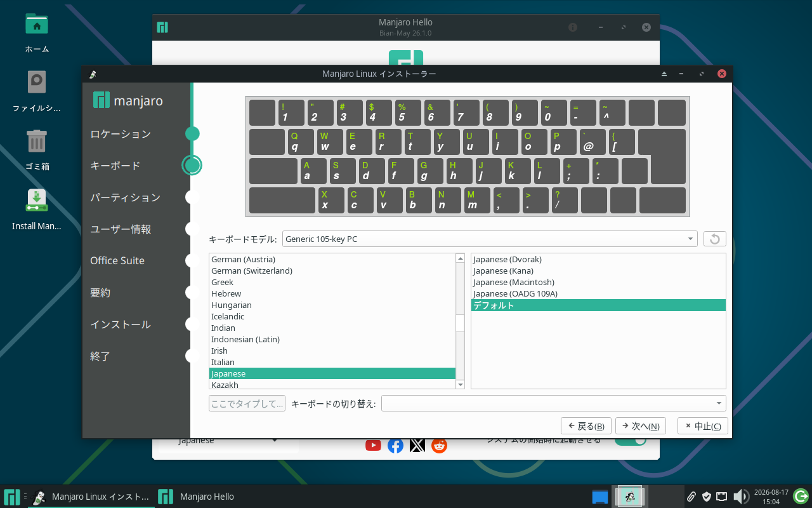The width and height of the screenshot is (812, 508).
Task: Select the Install Manjaro desktop launcher icon
Action: click(37, 200)
